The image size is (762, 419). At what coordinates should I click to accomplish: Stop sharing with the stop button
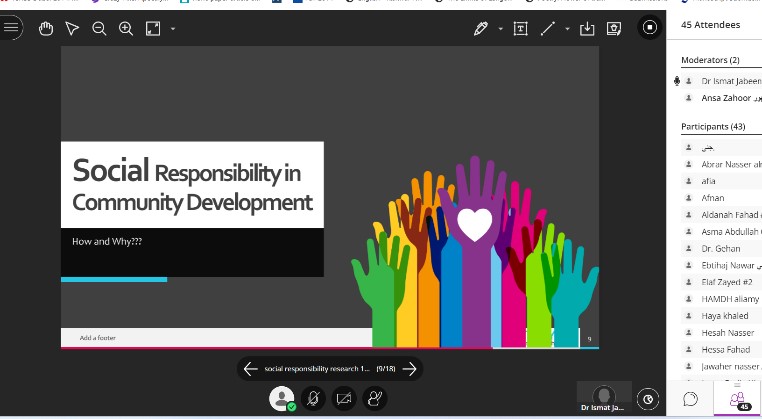(x=650, y=28)
